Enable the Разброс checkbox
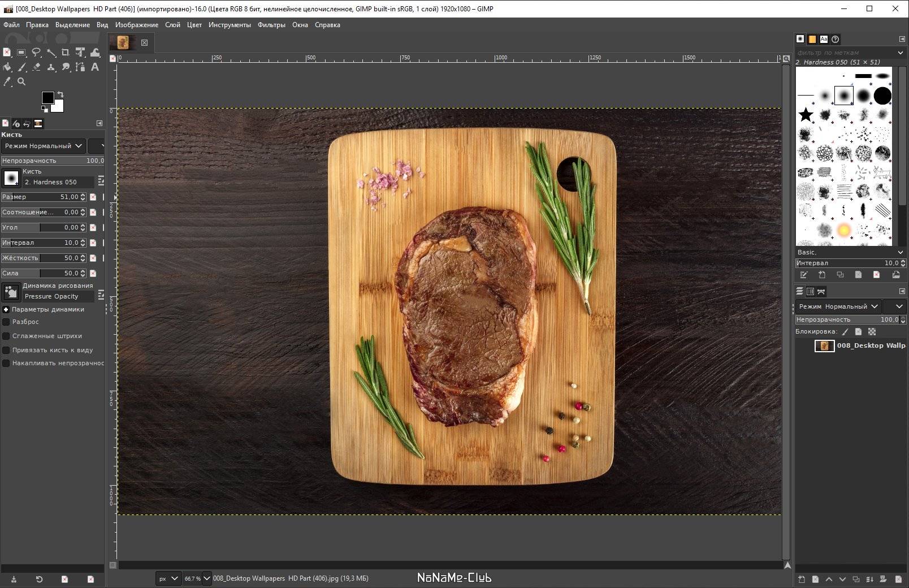This screenshot has width=909, height=588. (x=6, y=322)
